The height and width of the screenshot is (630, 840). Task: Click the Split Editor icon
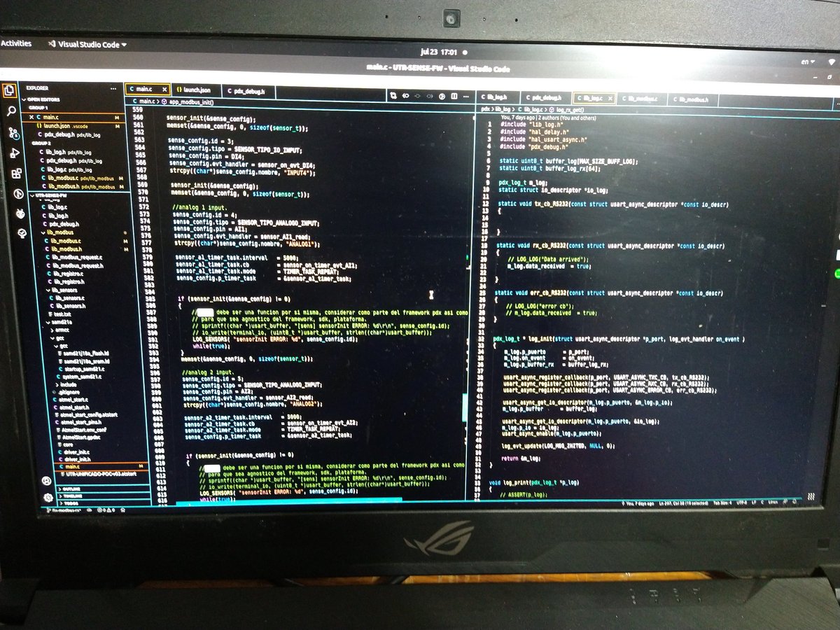(454, 96)
